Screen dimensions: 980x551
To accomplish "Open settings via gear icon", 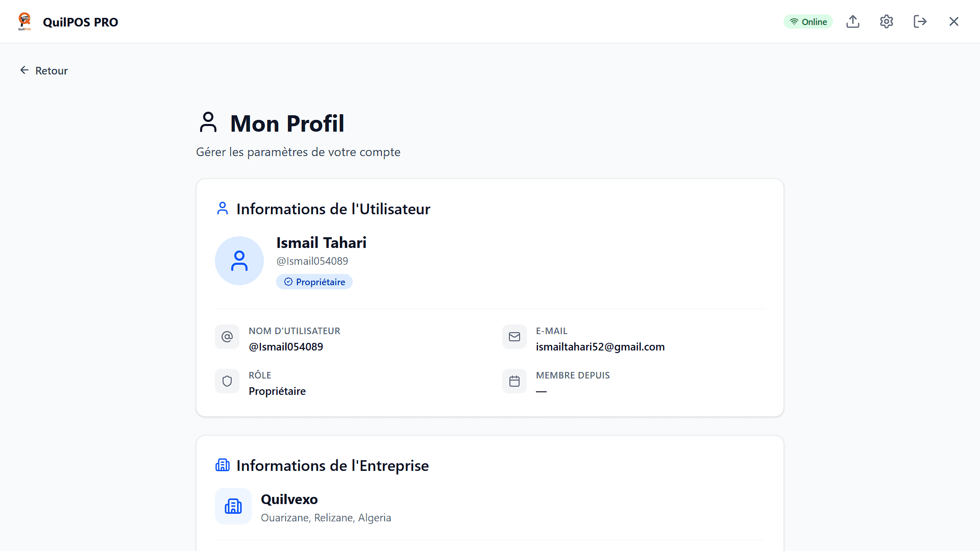I will pyautogui.click(x=887, y=21).
